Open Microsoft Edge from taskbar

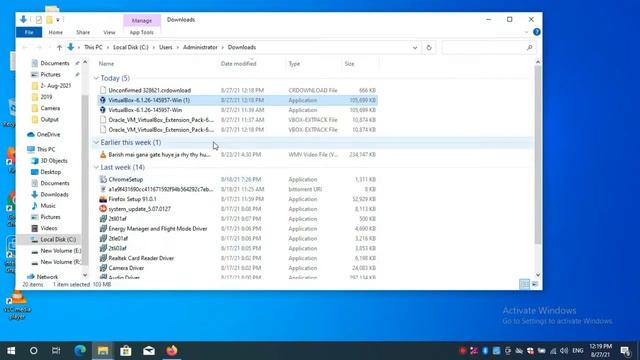point(80,351)
